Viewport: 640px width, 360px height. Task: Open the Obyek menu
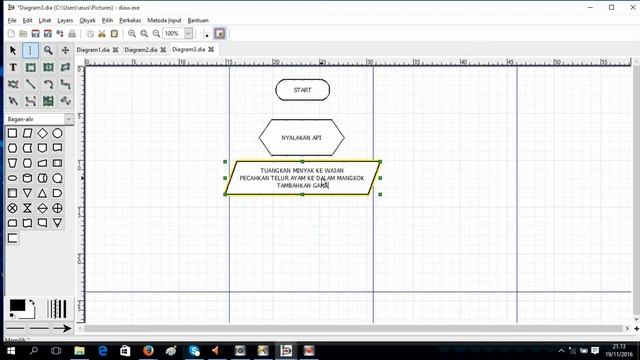coord(87,20)
